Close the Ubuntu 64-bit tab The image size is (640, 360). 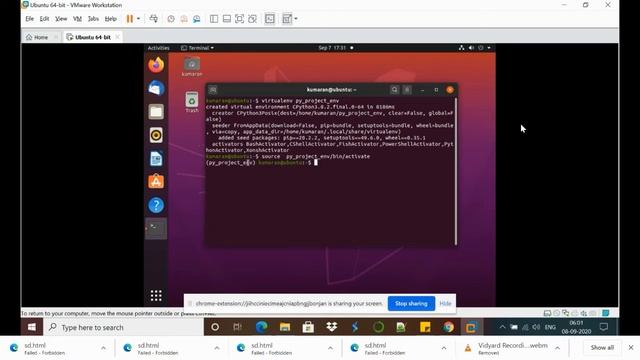tap(118, 37)
